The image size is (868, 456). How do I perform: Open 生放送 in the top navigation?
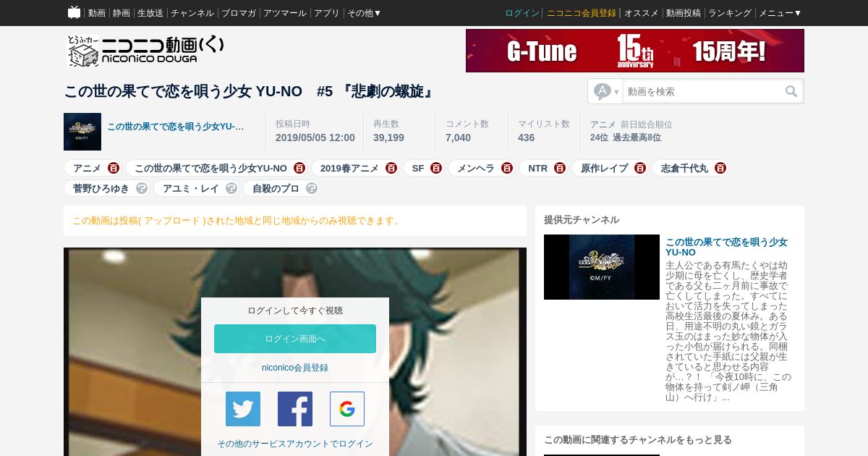[150, 13]
